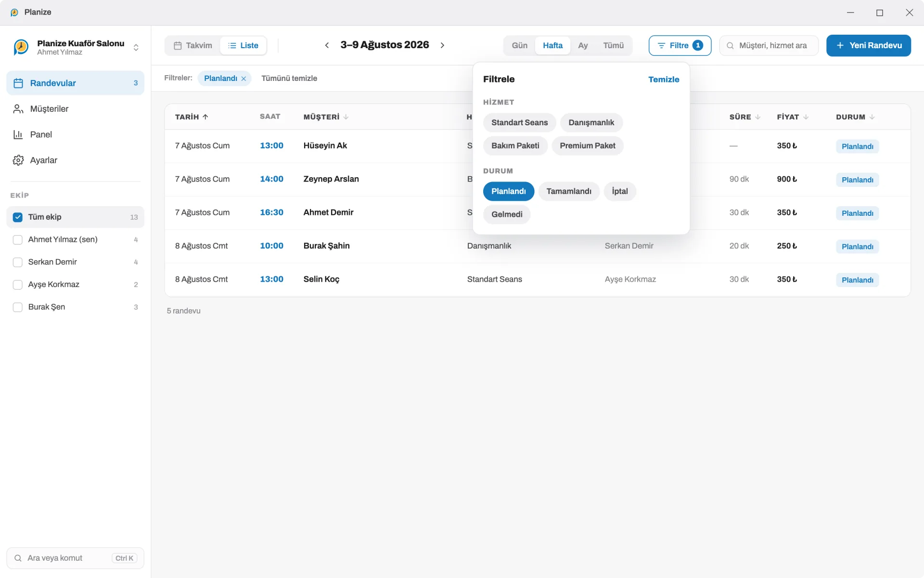Remove the Planlandı filter chip
This screenshot has width=924, height=578.
click(x=244, y=79)
